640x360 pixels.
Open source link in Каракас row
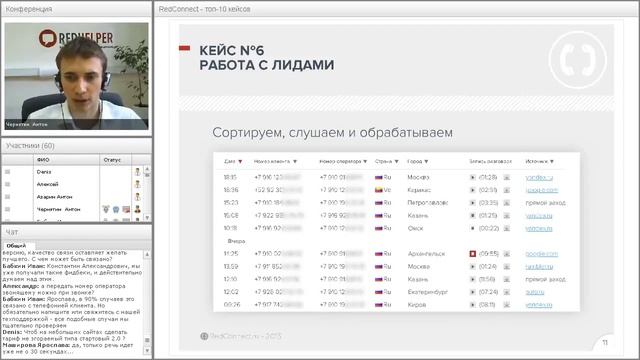tap(542, 190)
